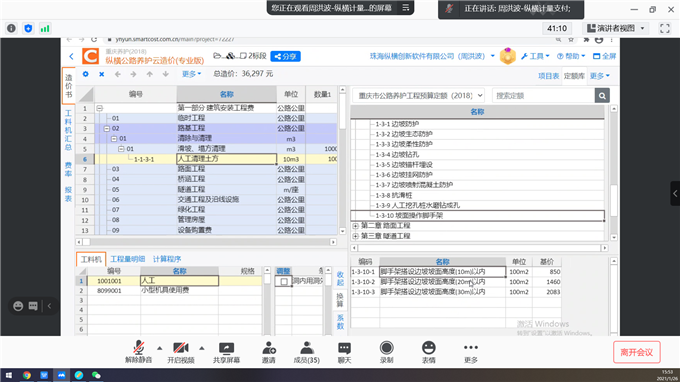Open the 重庆市公路养护工程预算定额 (2018) dropdown
The image size is (680, 382).
pyautogui.click(x=418, y=96)
